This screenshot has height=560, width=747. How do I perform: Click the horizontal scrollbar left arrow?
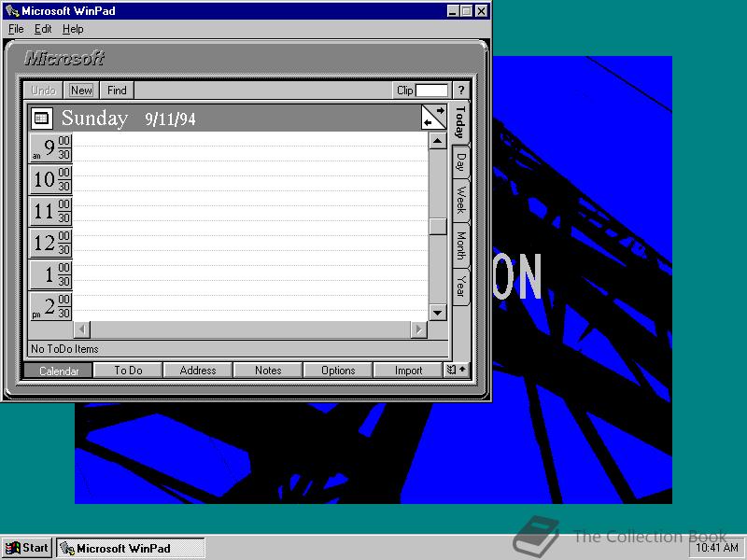pos(82,329)
